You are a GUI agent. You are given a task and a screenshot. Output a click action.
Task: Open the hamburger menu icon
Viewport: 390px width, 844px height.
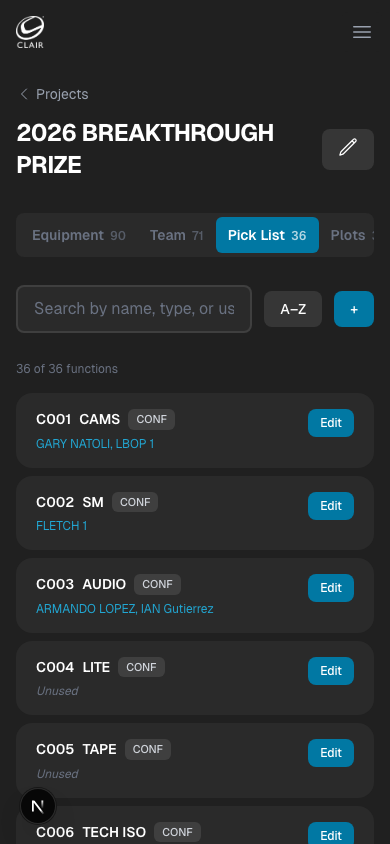point(361,32)
